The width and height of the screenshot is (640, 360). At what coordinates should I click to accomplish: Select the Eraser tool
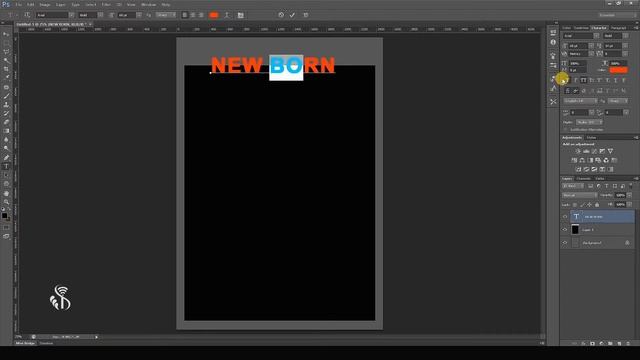pos(6,122)
